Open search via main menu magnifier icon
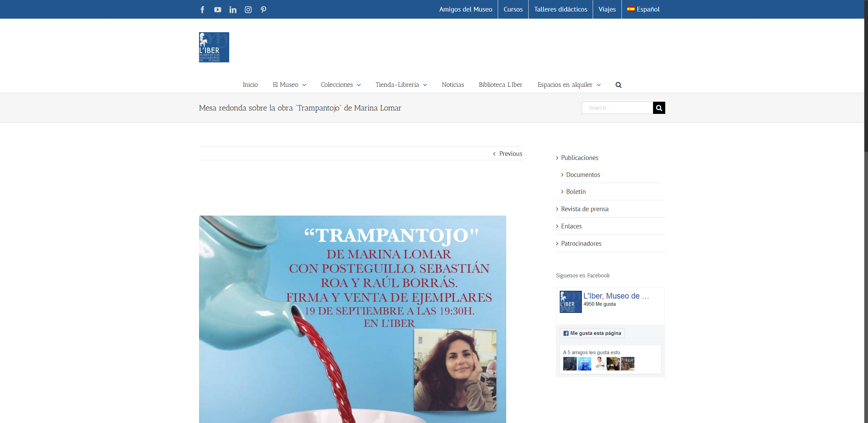868x423 pixels. pos(618,85)
